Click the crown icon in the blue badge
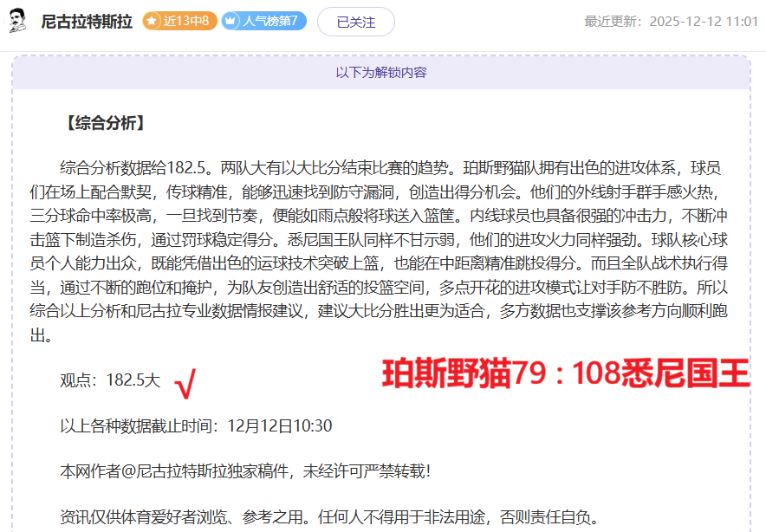Image resolution: width=766 pixels, height=532 pixels. (231, 22)
